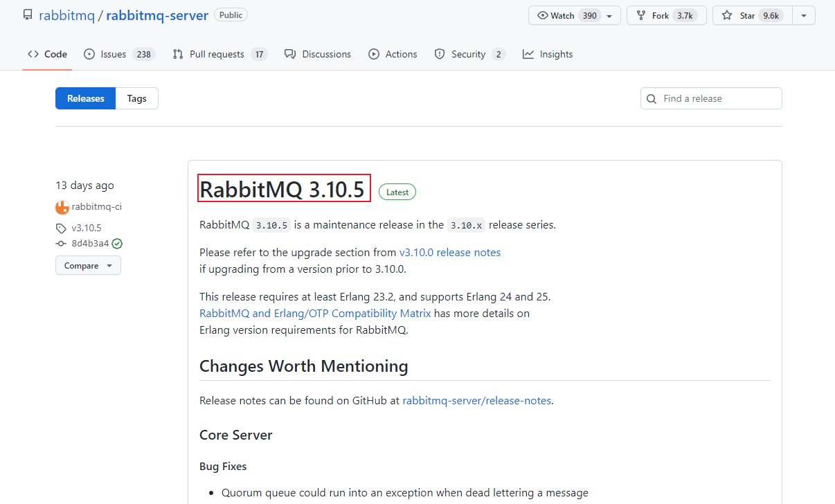The width and height of the screenshot is (835, 504).
Task: Click the 13 days ago timestamp
Action: pos(84,186)
